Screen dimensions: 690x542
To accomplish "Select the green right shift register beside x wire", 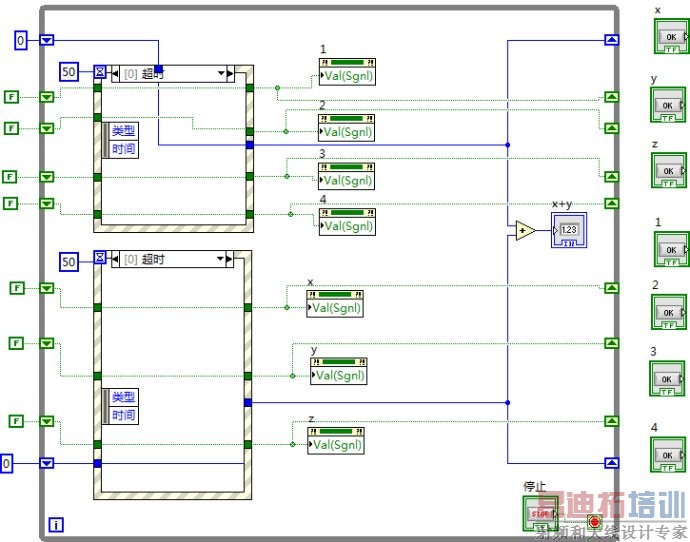I will pyautogui.click(x=612, y=288).
